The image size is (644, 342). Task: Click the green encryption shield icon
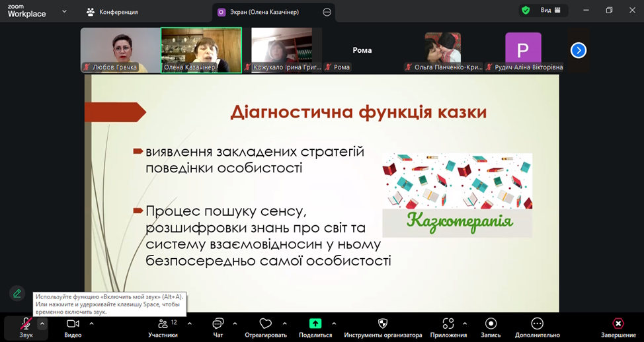click(526, 11)
